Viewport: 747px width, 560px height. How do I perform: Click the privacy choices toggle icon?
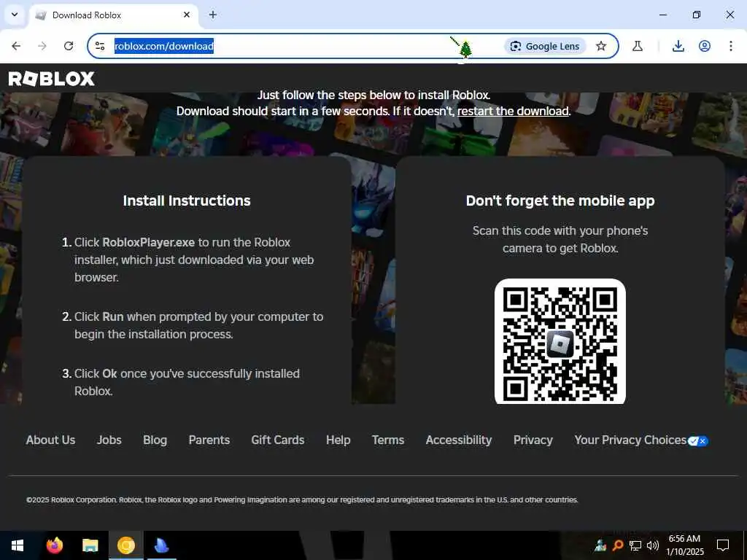[698, 441]
